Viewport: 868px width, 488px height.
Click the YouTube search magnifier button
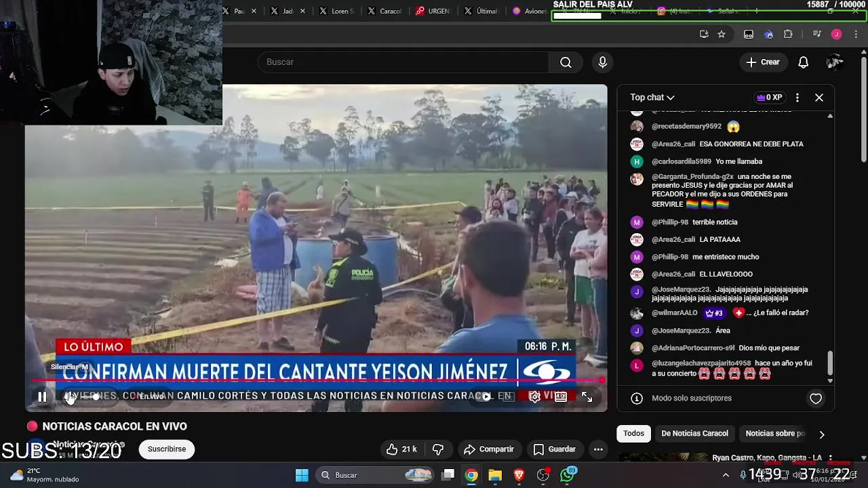(566, 62)
